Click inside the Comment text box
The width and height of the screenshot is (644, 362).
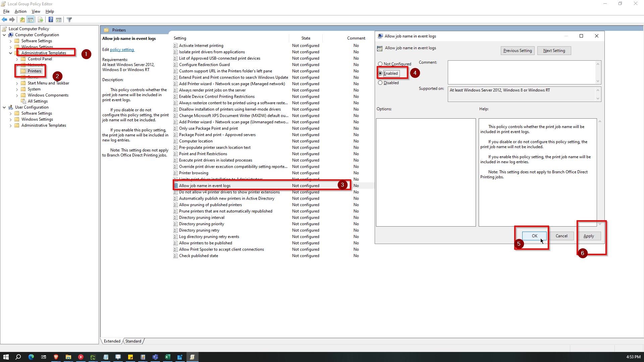pos(521,72)
